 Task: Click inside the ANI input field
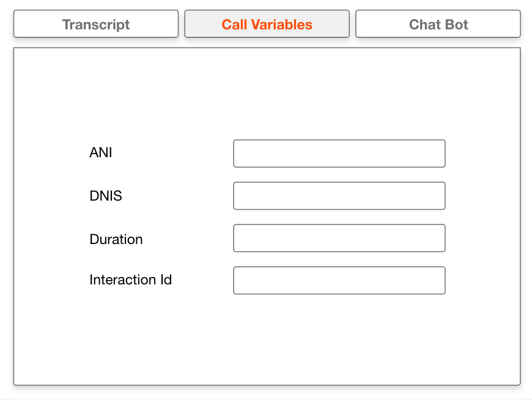(x=339, y=154)
